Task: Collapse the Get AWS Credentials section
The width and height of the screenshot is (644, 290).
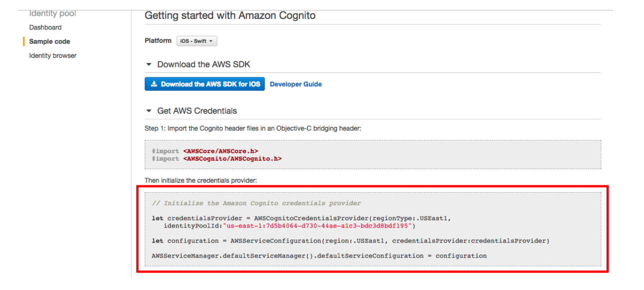Action: click(148, 111)
